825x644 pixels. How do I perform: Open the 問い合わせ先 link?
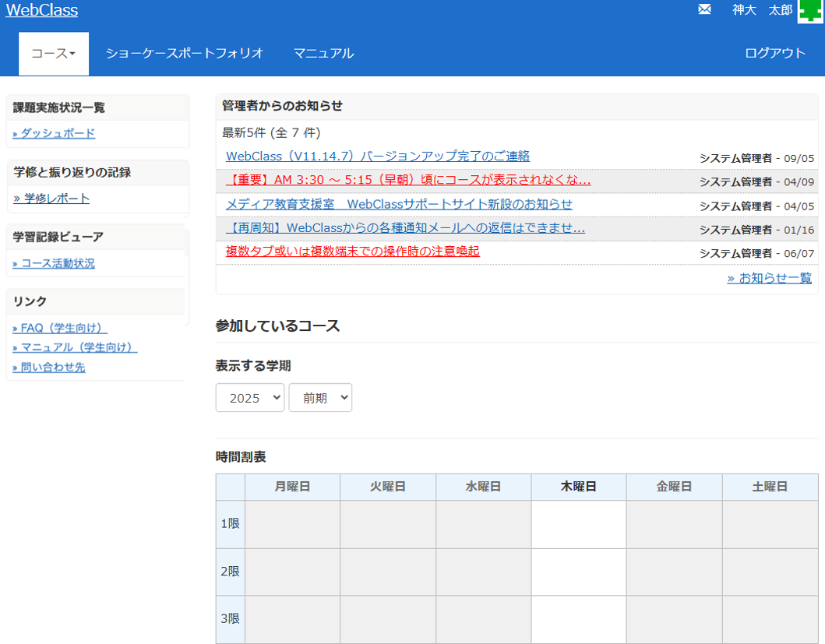point(49,367)
